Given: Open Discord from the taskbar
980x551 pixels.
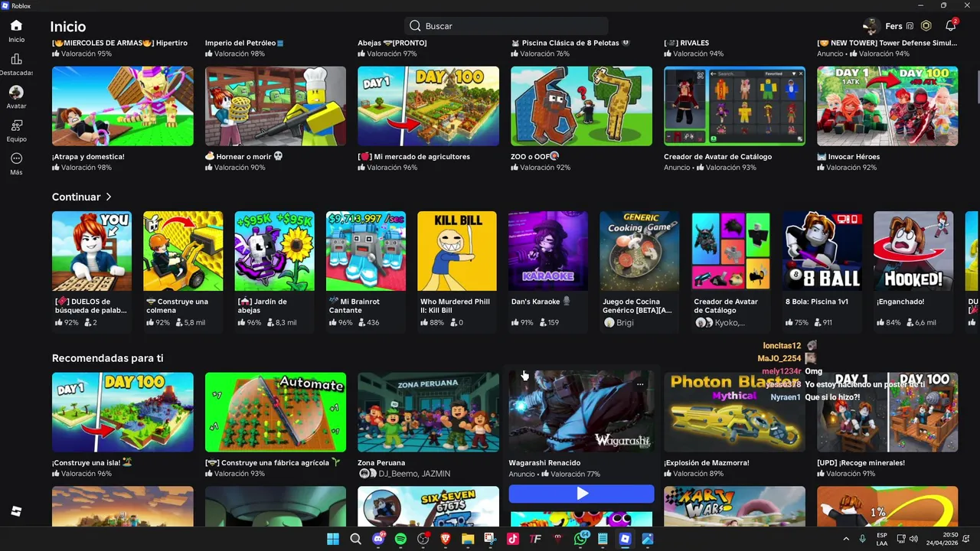Looking at the screenshot, I should pyautogui.click(x=378, y=539).
